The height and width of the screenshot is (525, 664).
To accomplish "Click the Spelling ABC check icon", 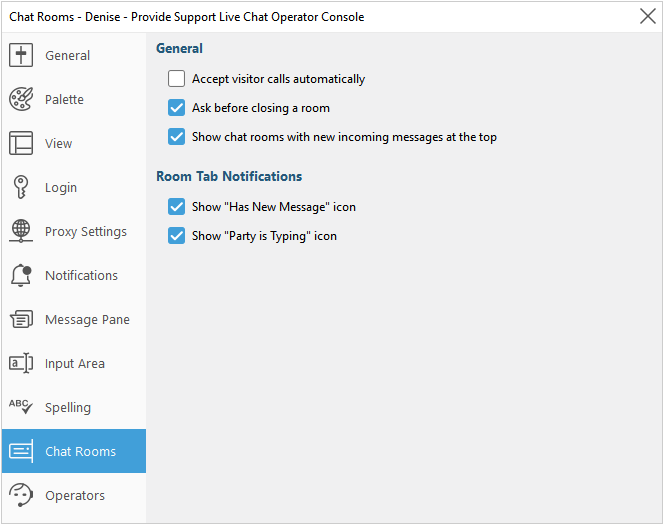I will tap(21, 407).
